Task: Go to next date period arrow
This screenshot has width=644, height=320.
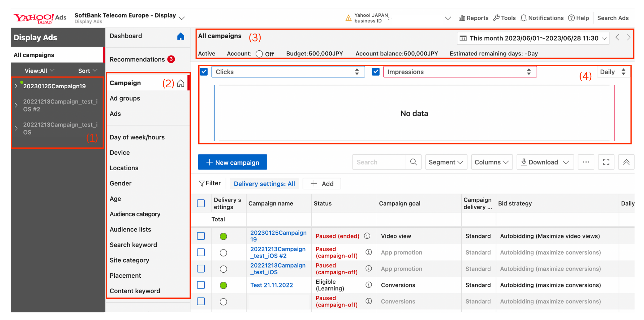Action: click(x=628, y=38)
